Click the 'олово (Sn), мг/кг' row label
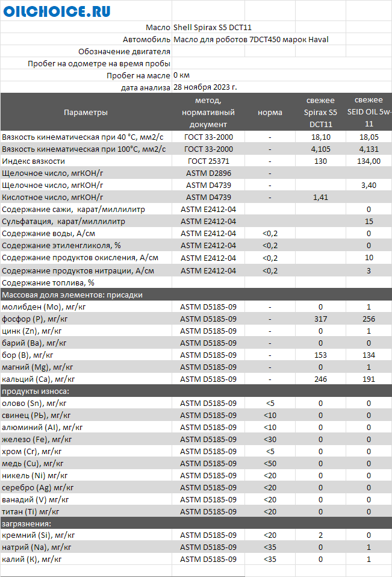Viewport: 392px width, 577px height. tap(34, 404)
